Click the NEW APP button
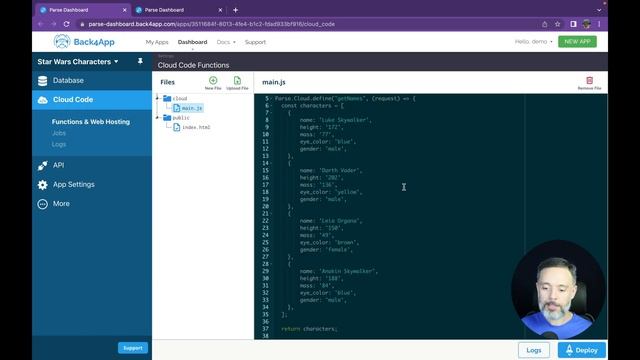The width and height of the screenshot is (640, 360). coord(577,42)
